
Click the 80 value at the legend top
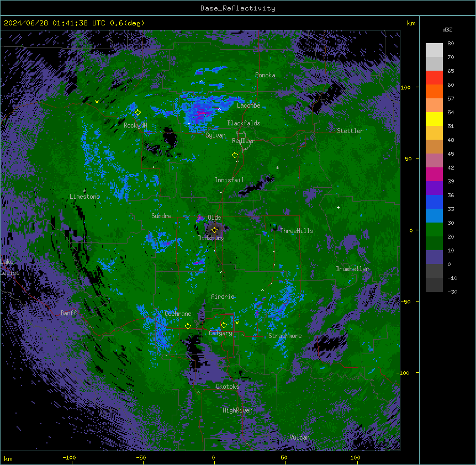click(x=451, y=44)
